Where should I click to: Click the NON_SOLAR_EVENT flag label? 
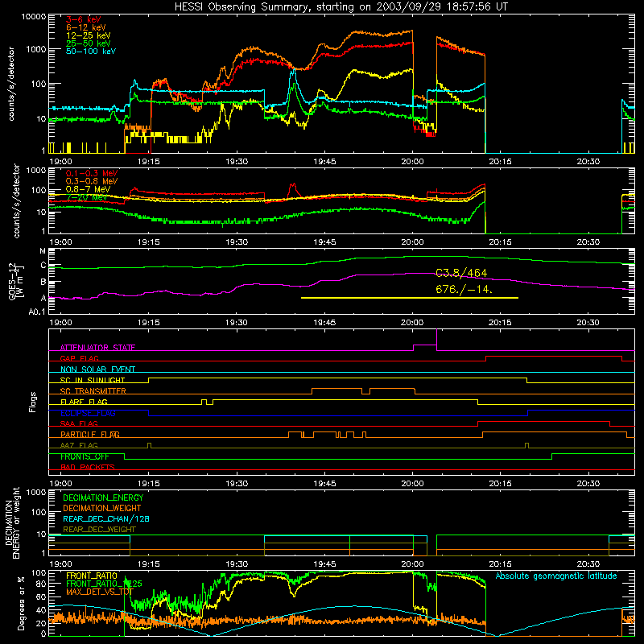(x=97, y=369)
